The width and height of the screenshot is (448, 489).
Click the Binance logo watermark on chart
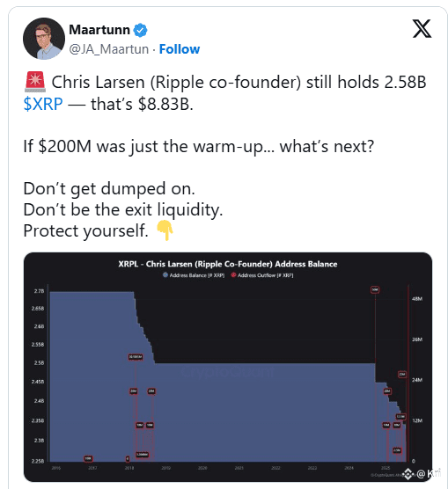coord(408,474)
